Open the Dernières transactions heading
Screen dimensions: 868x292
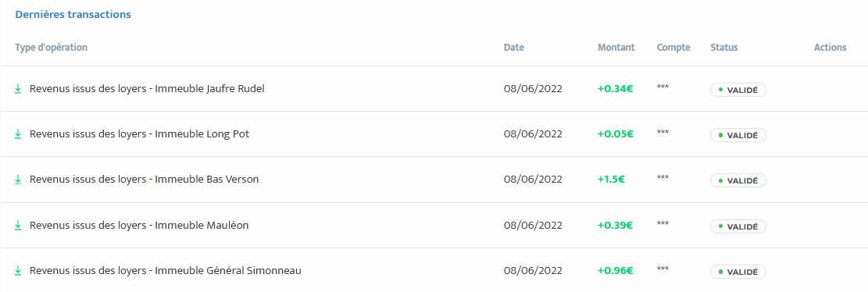point(73,14)
